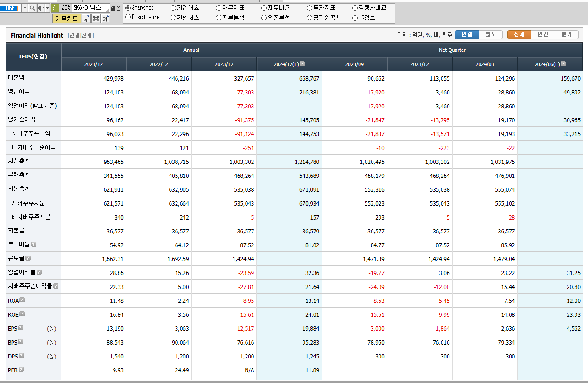Click the 비지배주주지분 row label

pyautogui.click(x=31, y=217)
